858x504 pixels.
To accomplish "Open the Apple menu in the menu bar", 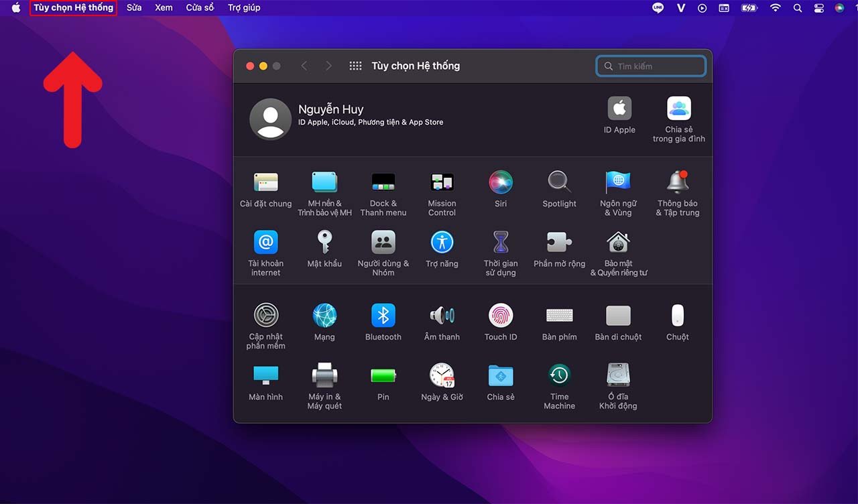I will (x=16, y=8).
